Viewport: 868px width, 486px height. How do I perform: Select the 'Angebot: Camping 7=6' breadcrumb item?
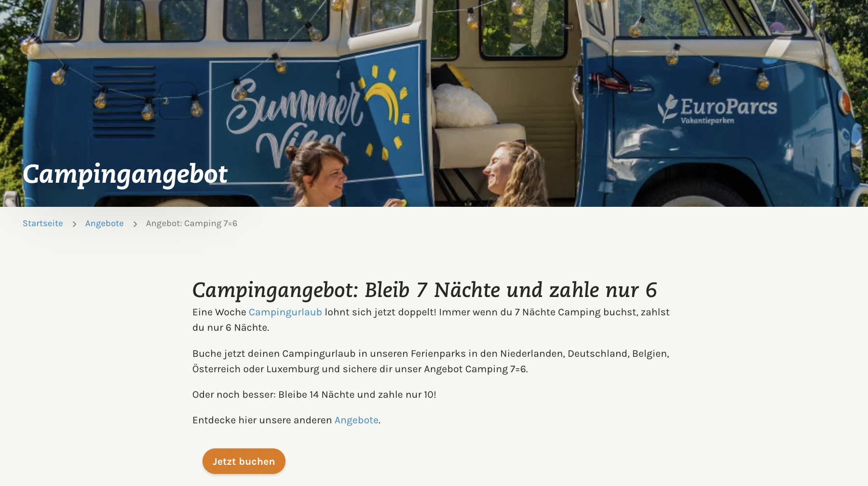tap(191, 223)
